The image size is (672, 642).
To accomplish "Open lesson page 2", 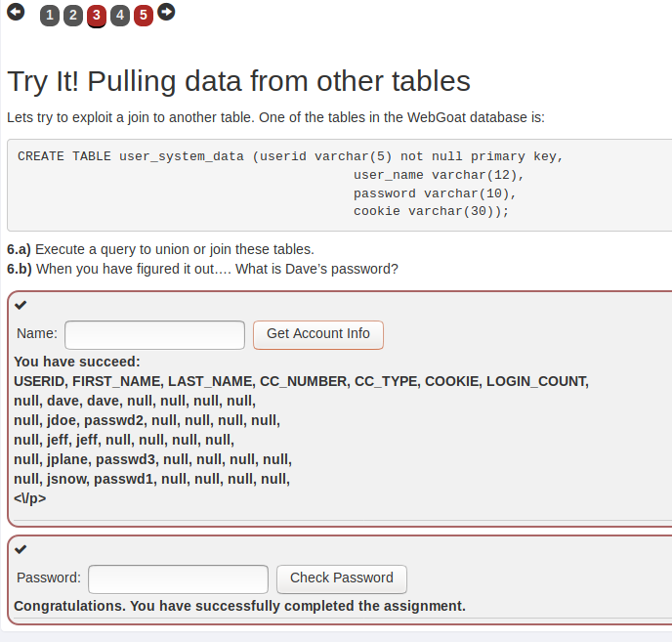I will (73, 16).
